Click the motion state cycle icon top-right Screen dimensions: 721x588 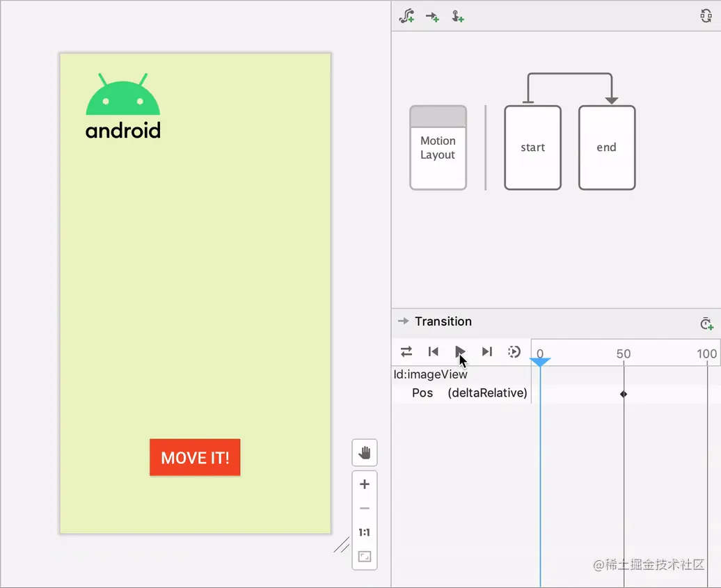point(705,15)
